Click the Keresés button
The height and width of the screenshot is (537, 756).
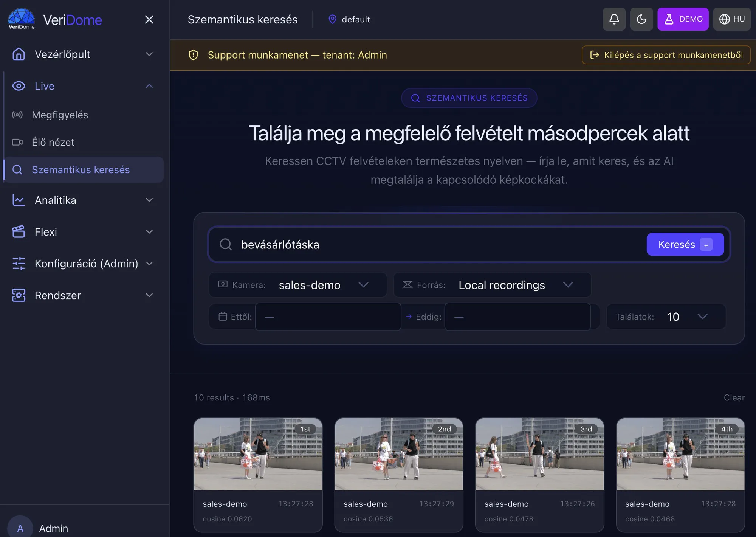pyautogui.click(x=685, y=244)
